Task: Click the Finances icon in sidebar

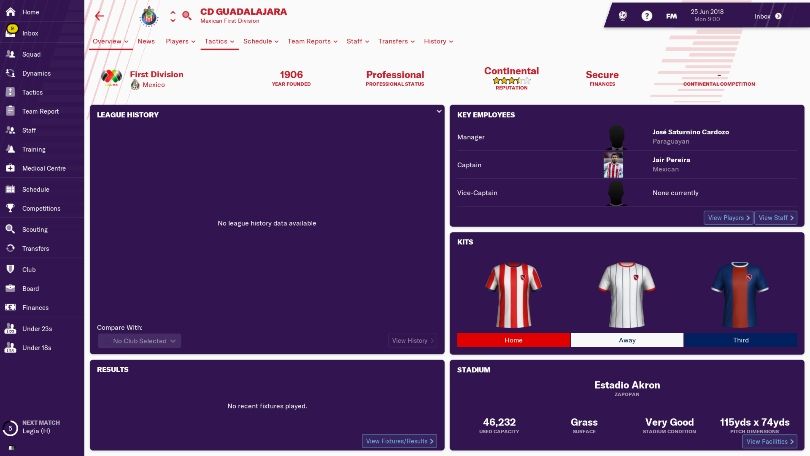Action: point(10,307)
